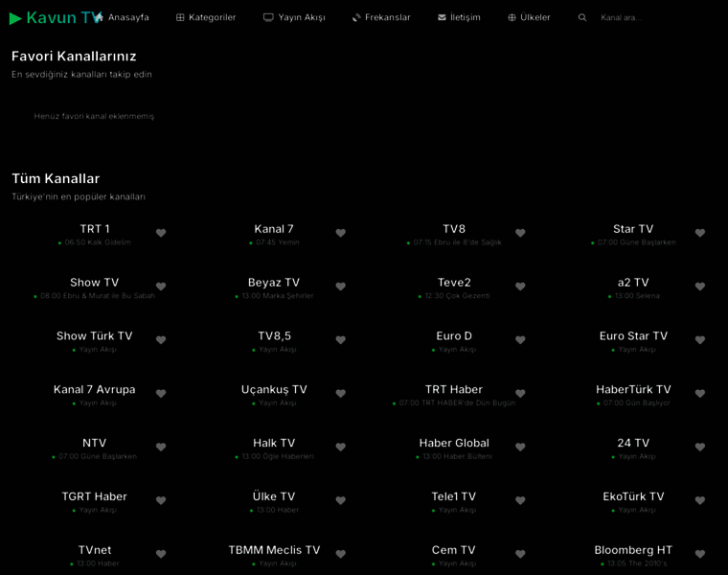Open the TV8 channel

(454, 229)
